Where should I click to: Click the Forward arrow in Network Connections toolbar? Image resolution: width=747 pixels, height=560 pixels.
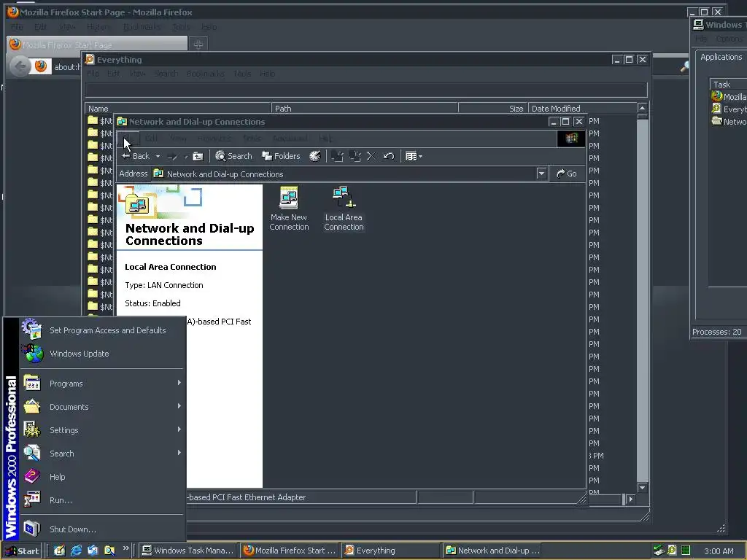click(x=172, y=156)
